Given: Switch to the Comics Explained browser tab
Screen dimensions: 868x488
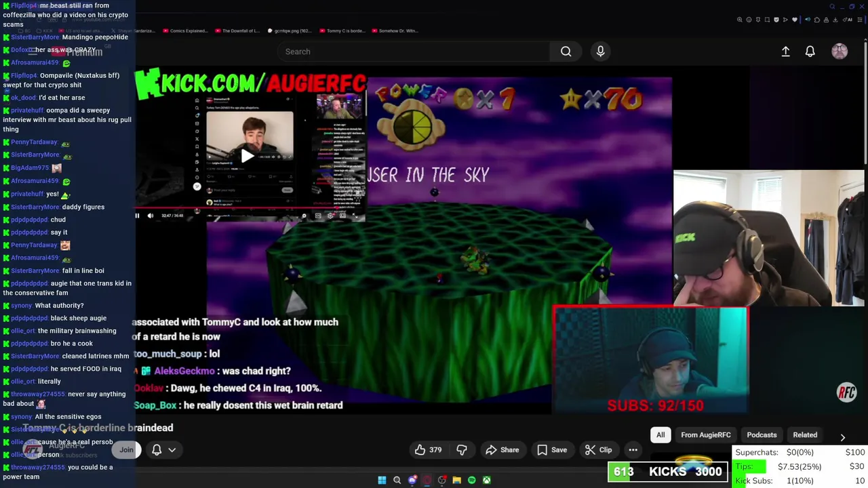Looking at the screenshot, I should (x=186, y=30).
